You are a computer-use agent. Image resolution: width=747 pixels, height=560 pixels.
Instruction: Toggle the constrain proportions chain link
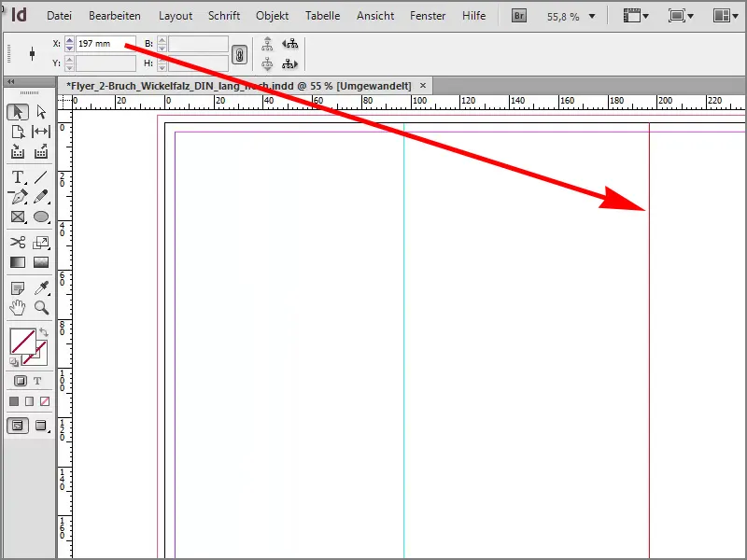point(240,55)
